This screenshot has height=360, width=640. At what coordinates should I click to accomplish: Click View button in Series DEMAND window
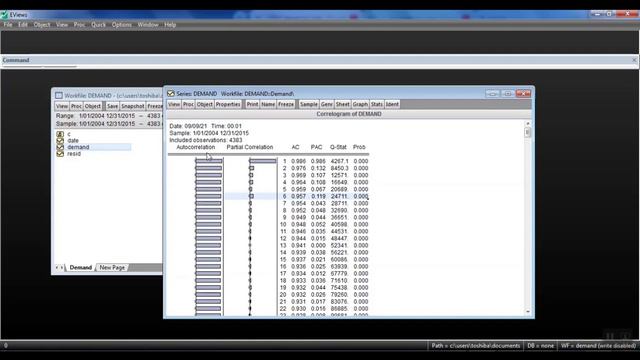[174, 104]
